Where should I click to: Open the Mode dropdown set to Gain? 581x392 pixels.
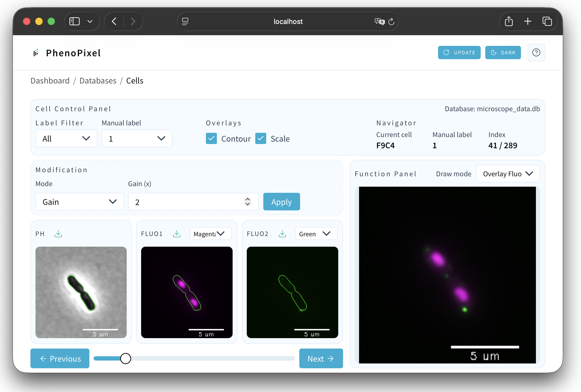[79, 202]
